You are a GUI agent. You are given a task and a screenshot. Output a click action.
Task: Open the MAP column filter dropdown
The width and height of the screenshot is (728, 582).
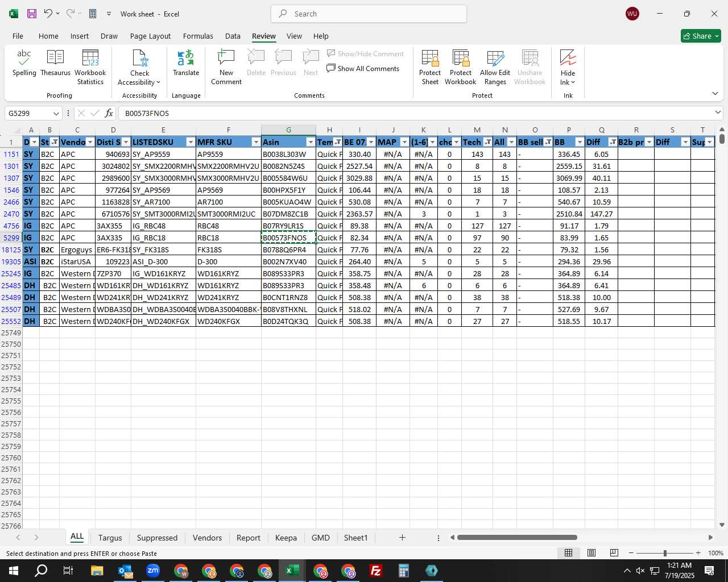(x=404, y=142)
